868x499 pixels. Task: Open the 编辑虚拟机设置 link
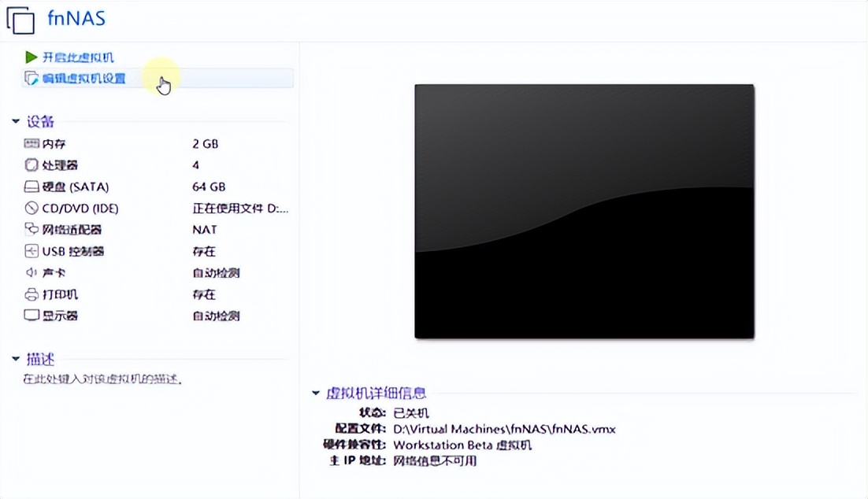84,79
